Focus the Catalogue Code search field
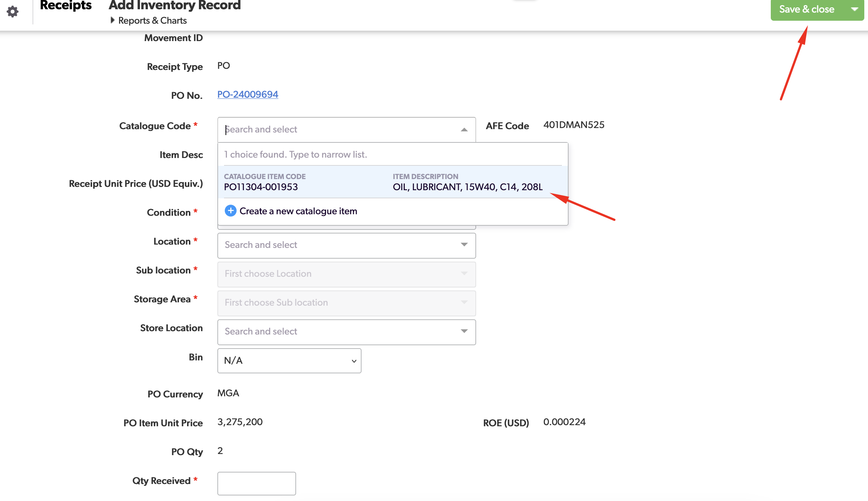The width and height of the screenshot is (868, 501). point(333,129)
